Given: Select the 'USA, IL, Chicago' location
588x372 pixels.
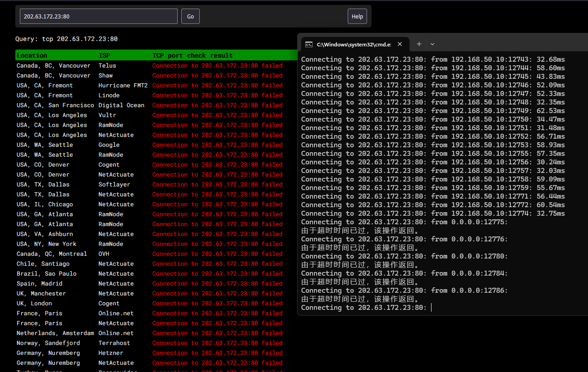Looking at the screenshot, I should [45, 204].
